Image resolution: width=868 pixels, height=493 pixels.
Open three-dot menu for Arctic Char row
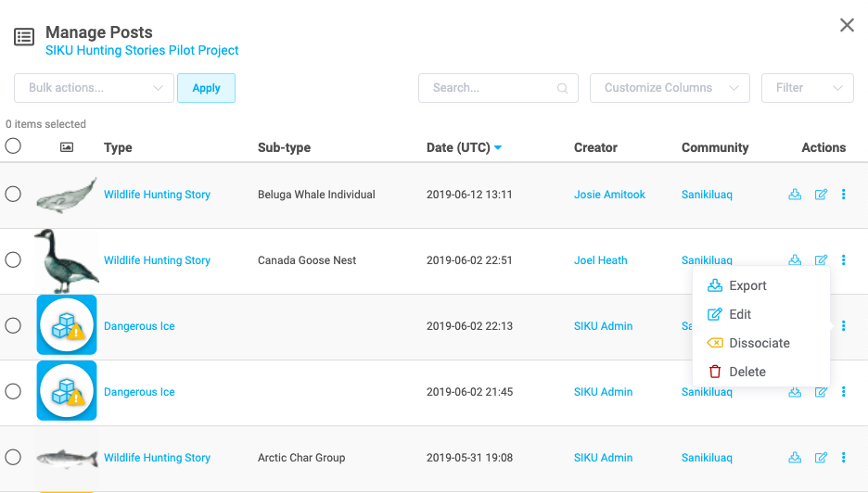844,458
